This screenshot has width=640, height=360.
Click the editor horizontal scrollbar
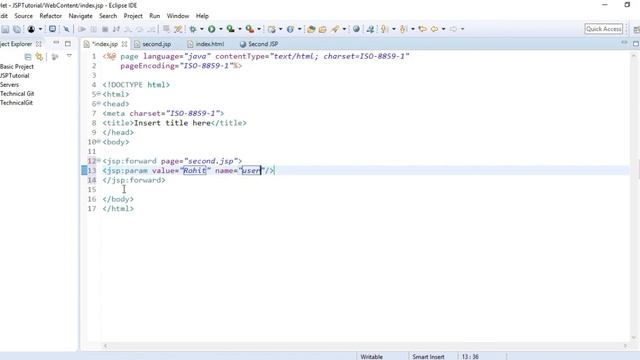[365, 346]
